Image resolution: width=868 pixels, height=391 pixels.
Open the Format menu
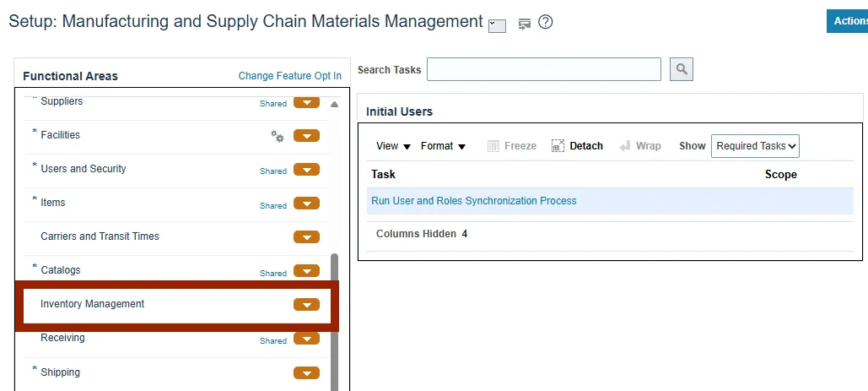(443, 146)
